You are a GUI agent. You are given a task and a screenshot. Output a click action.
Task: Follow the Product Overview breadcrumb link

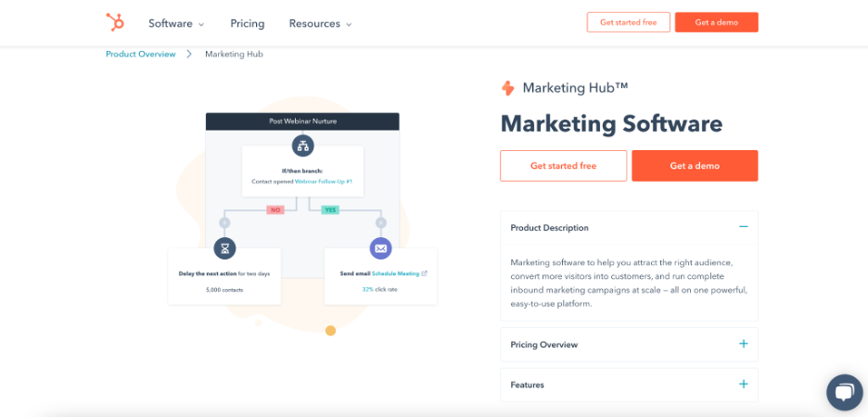(x=141, y=54)
